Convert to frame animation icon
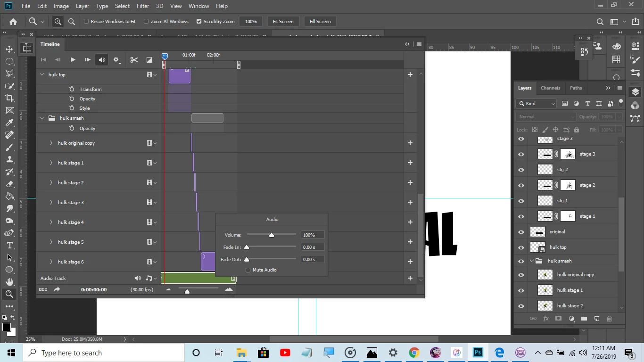Viewport: 644px width, 362px height. coord(43,289)
